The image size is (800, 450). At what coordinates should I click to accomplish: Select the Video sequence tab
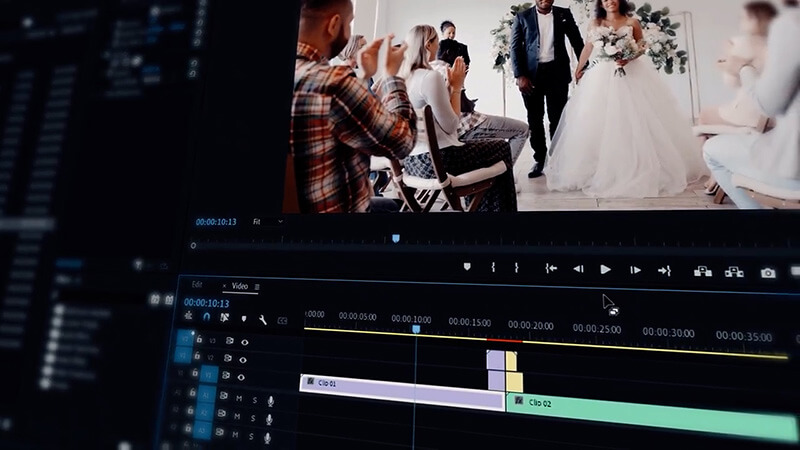240,286
